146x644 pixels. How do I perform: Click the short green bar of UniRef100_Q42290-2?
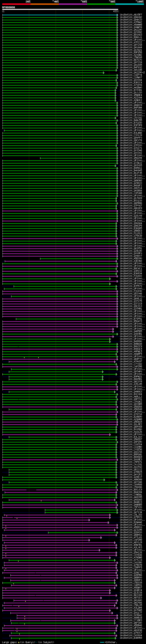(53, 73)
